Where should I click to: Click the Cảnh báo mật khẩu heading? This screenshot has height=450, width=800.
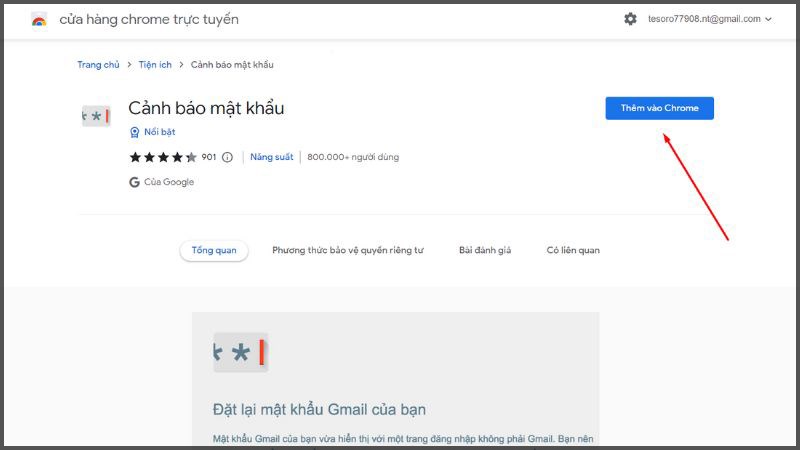[206, 108]
